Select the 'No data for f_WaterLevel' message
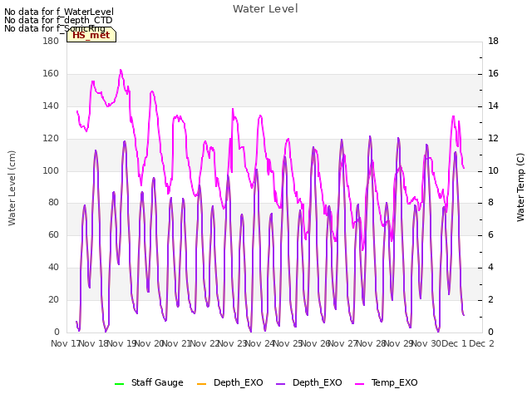This screenshot has width=532, height=399. 59,12
